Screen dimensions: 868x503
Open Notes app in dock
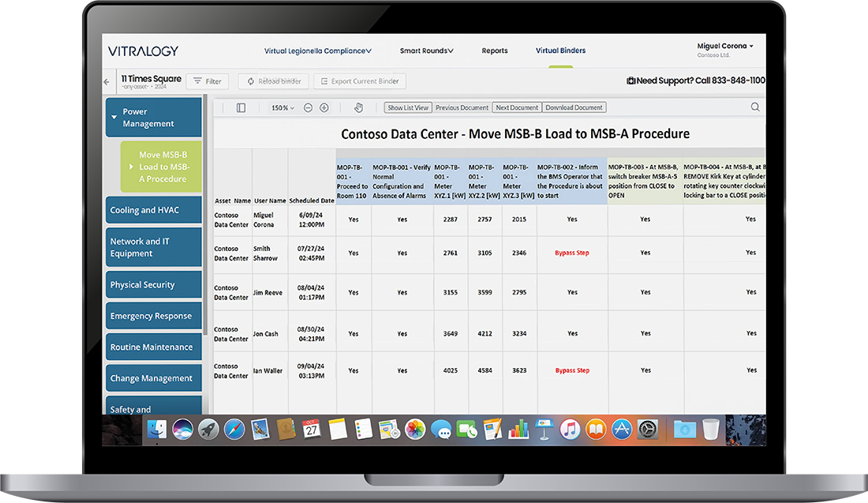338,430
